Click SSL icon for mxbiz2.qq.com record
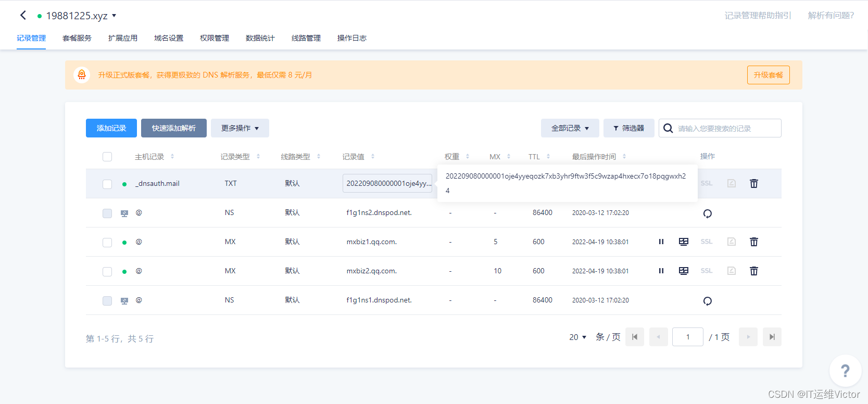Viewport: 868px width, 404px height. coord(707,271)
